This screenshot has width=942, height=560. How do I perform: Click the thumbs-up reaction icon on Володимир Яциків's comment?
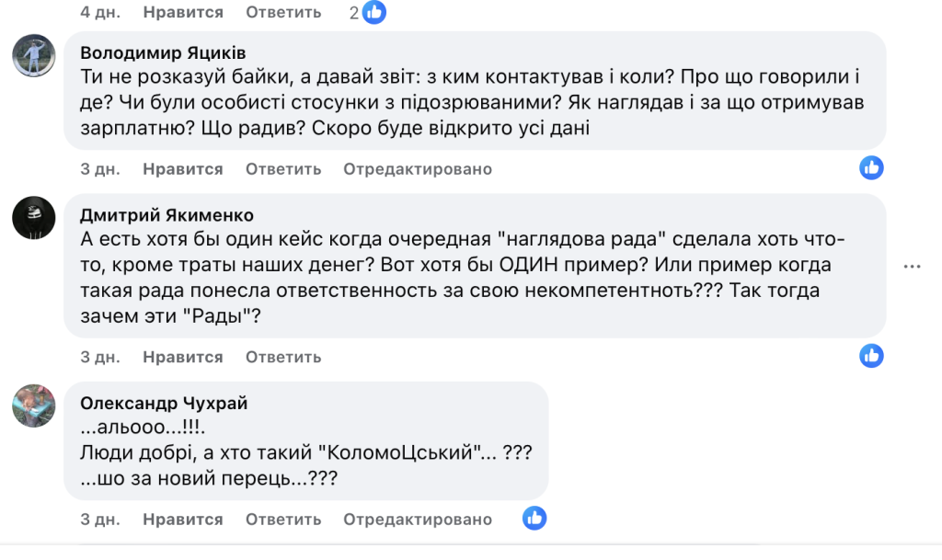tap(871, 166)
